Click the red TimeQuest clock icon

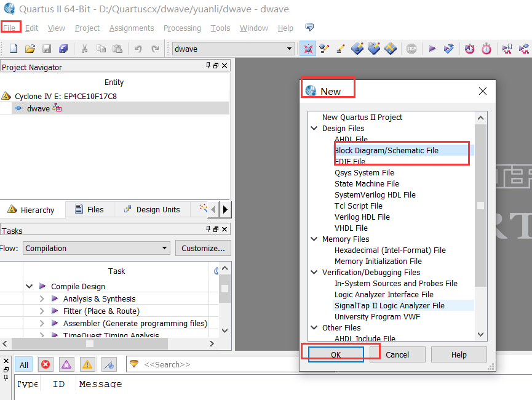(469, 49)
